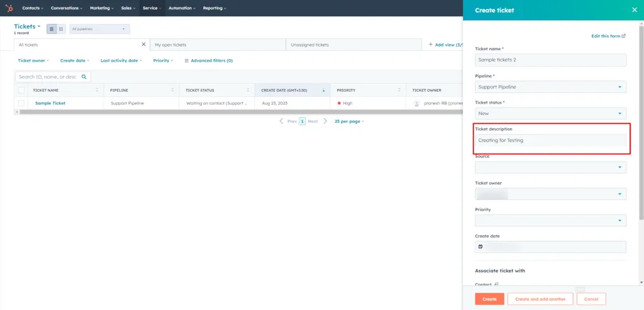Screen dimensions: 644x310
Task: Click the HubSpot sprocket logo
Action: [9, 8]
